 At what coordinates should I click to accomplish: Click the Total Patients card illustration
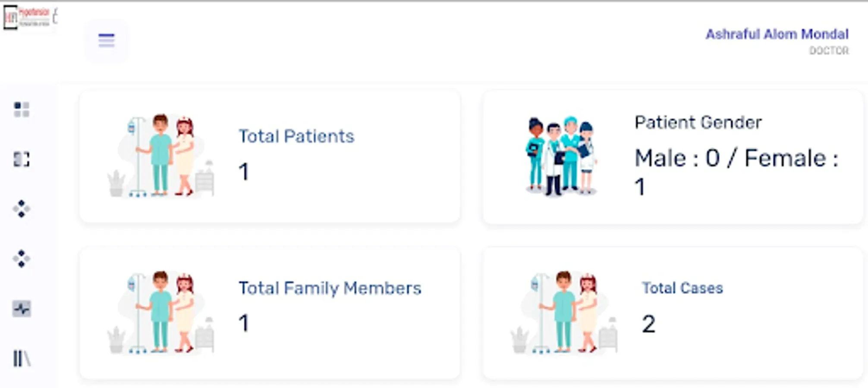tap(160, 156)
